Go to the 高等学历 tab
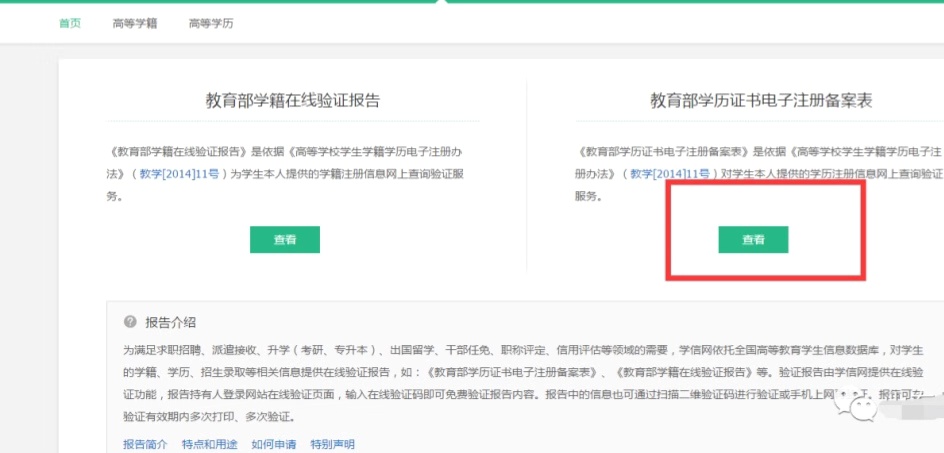 [x=211, y=23]
